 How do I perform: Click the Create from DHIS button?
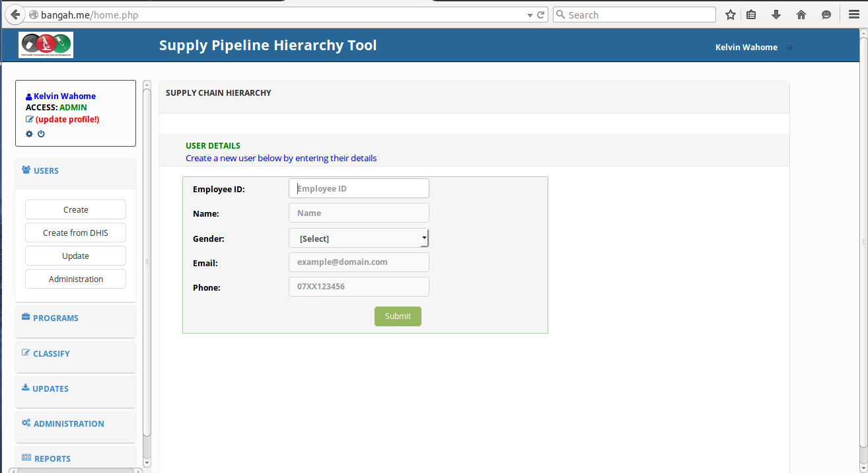75,233
